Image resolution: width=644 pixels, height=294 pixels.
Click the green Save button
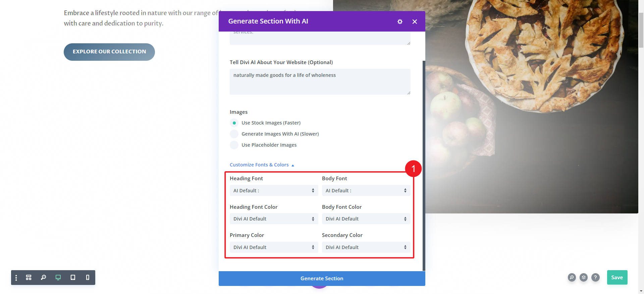point(617,278)
